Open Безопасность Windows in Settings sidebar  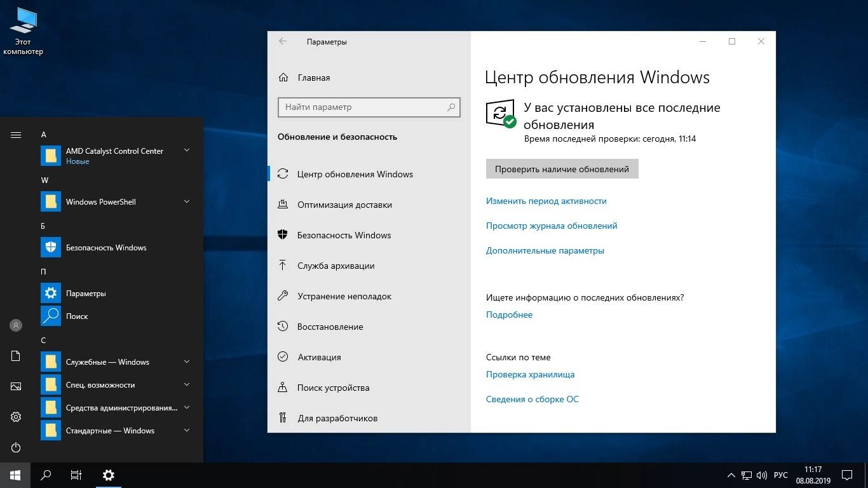click(x=369, y=235)
